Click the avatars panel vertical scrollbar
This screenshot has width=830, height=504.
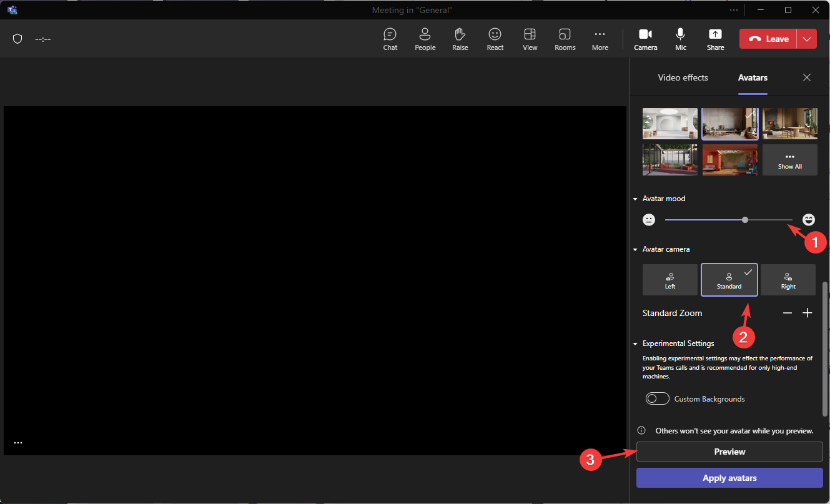[x=825, y=348]
